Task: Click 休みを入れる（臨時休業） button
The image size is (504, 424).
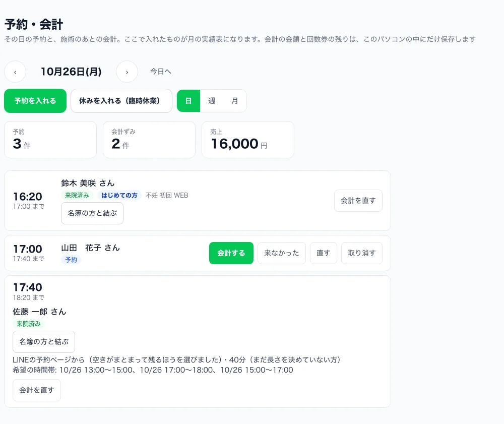Action: pos(121,101)
